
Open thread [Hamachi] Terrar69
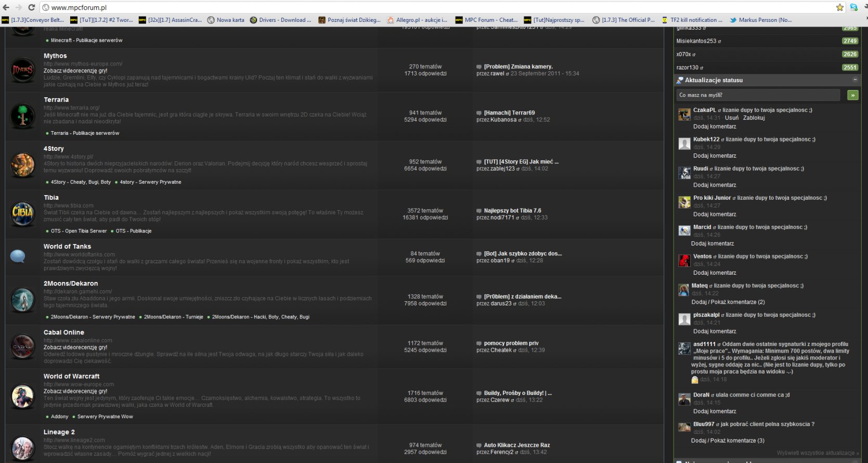[509, 113]
